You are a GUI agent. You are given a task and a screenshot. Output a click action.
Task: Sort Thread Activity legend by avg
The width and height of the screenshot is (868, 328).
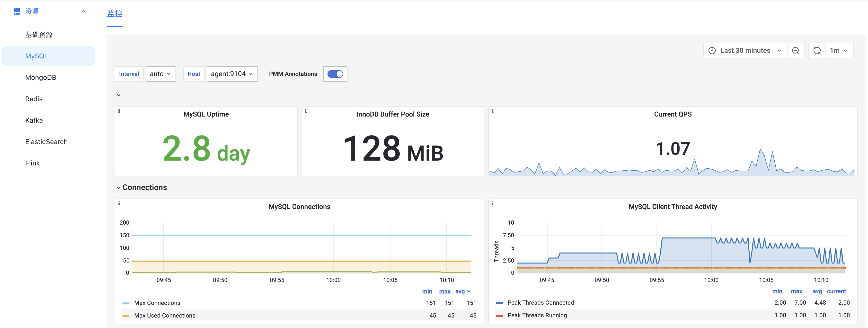pyautogui.click(x=817, y=291)
